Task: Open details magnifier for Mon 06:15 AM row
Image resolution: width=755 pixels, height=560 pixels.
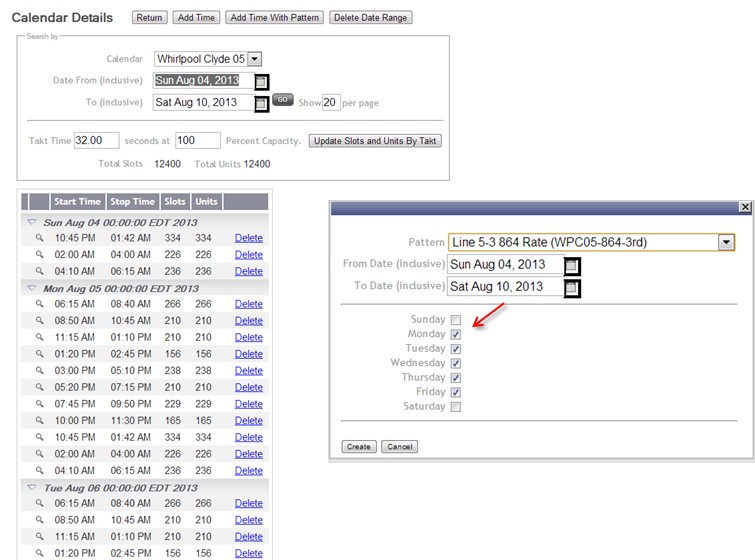Action: (39, 304)
